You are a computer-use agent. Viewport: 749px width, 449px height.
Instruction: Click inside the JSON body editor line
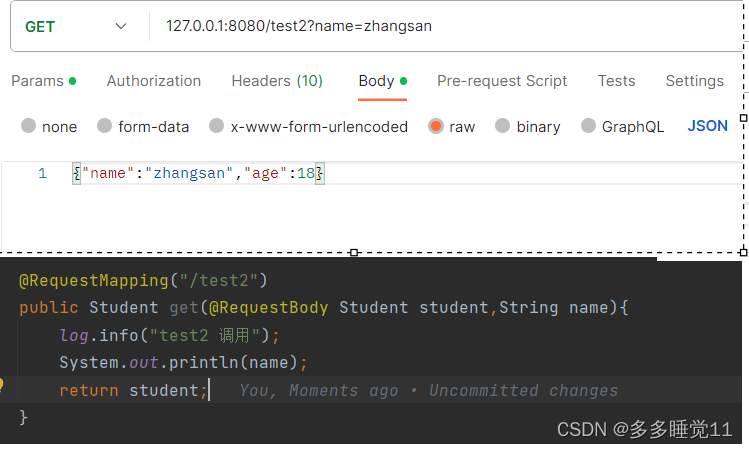click(x=200, y=174)
